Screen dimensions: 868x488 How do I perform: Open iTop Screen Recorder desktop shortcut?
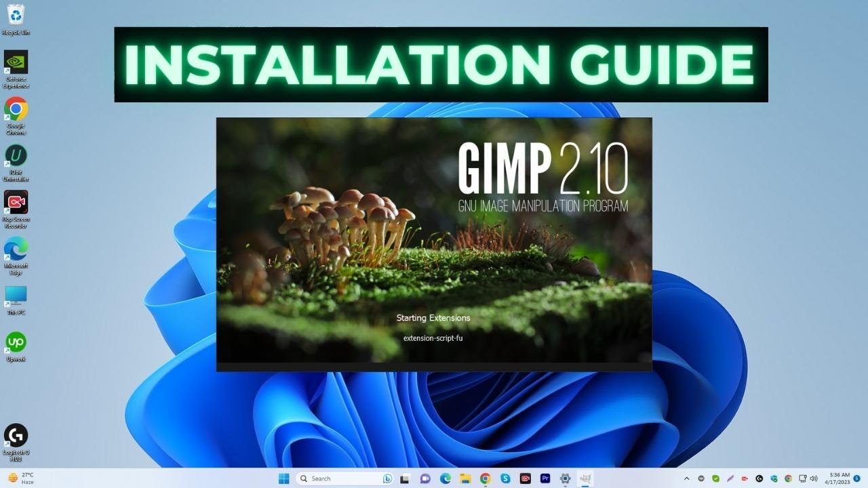pyautogui.click(x=16, y=209)
